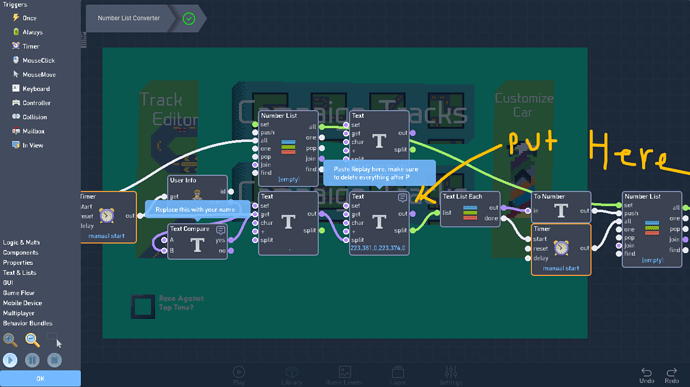Open the Game Levels tab
This screenshot has height=387, width=690.
click(x=344, y=376)
